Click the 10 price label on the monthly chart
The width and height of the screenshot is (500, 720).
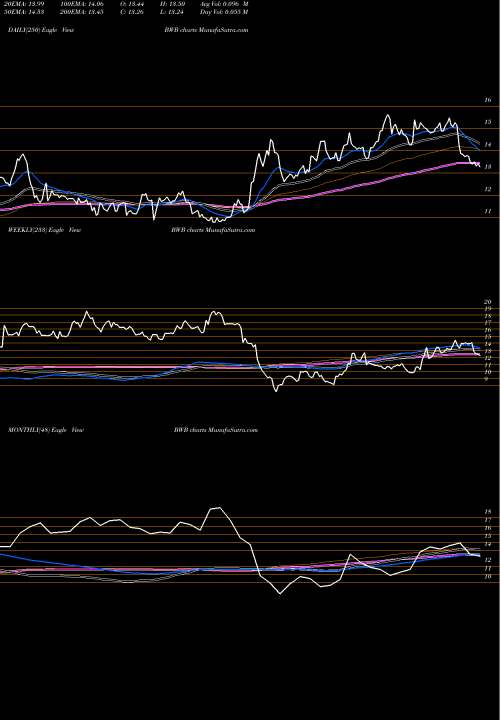(x=488, y=576)
